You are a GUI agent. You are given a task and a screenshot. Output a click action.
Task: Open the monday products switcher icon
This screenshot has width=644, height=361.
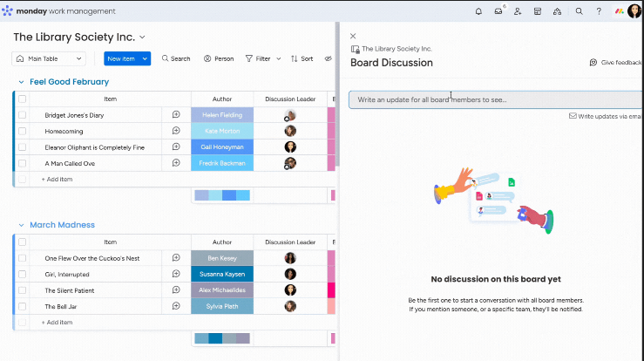coord(620,11)
